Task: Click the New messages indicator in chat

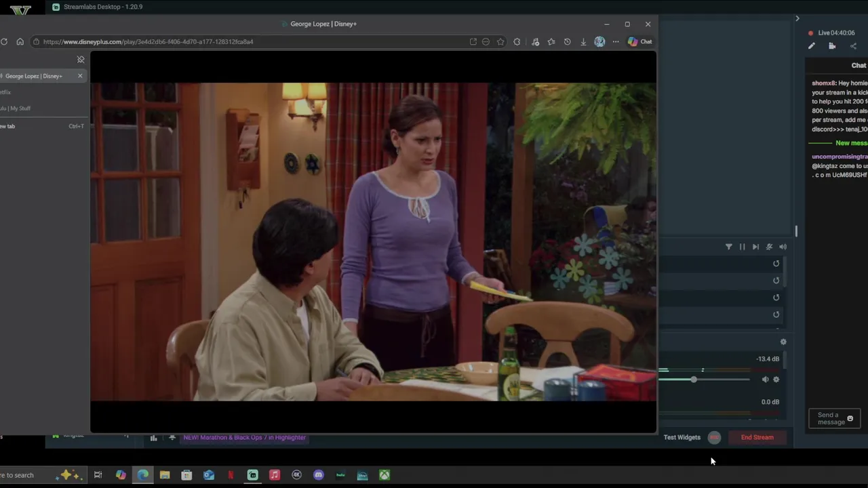Action: [x=851, y=143]
